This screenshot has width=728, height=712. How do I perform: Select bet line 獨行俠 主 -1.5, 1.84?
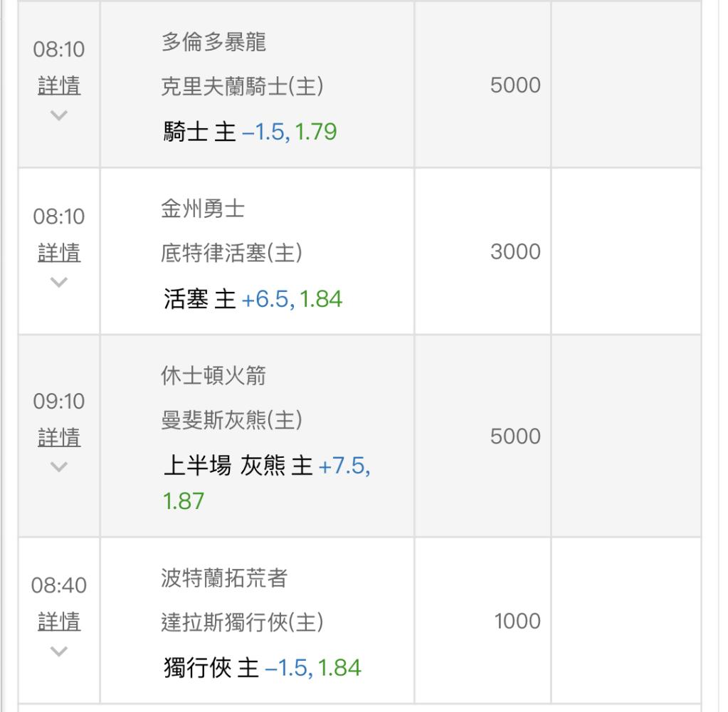click(262, 668)
